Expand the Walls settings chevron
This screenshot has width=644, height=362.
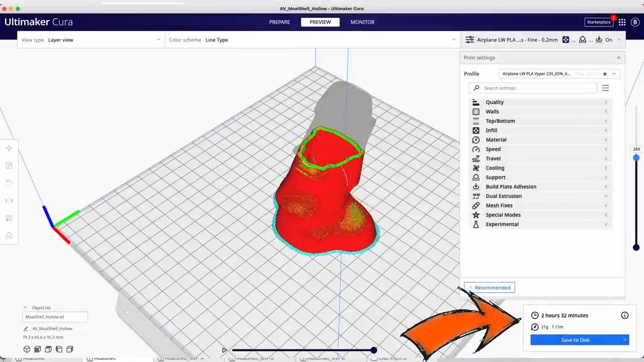tap(606, 112)
